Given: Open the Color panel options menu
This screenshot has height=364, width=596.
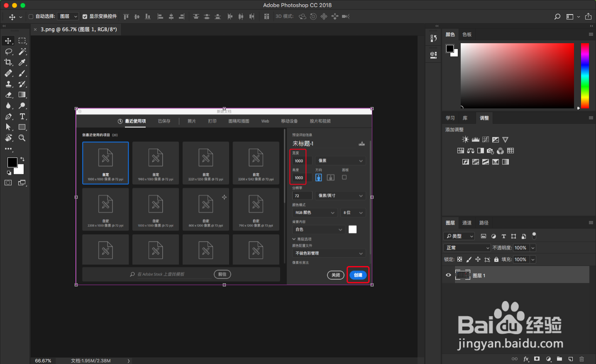Looking at the screenshot, I should (x=591, y=34).
